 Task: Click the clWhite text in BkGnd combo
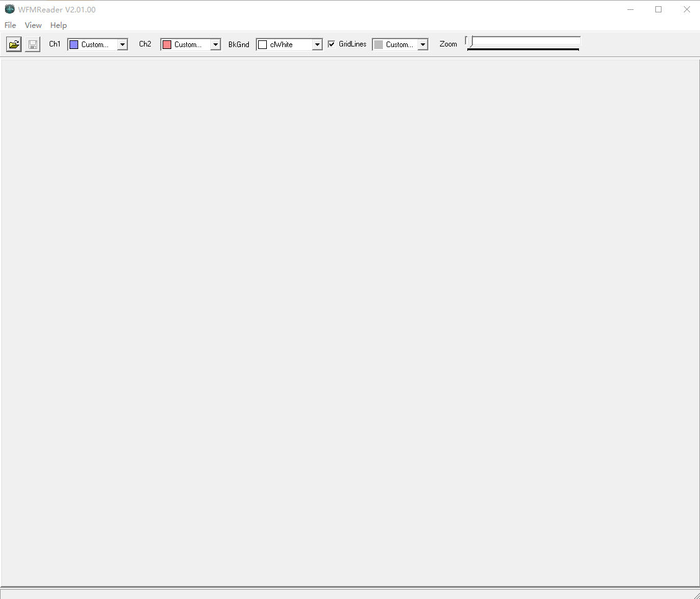click(281, 45)
